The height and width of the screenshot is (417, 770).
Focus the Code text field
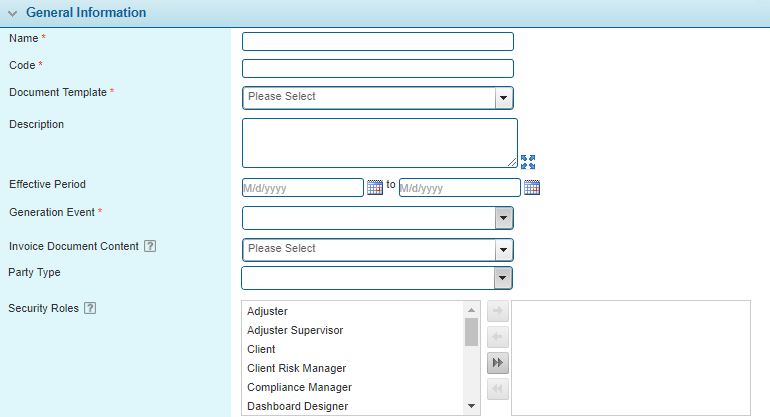[377, 68]
